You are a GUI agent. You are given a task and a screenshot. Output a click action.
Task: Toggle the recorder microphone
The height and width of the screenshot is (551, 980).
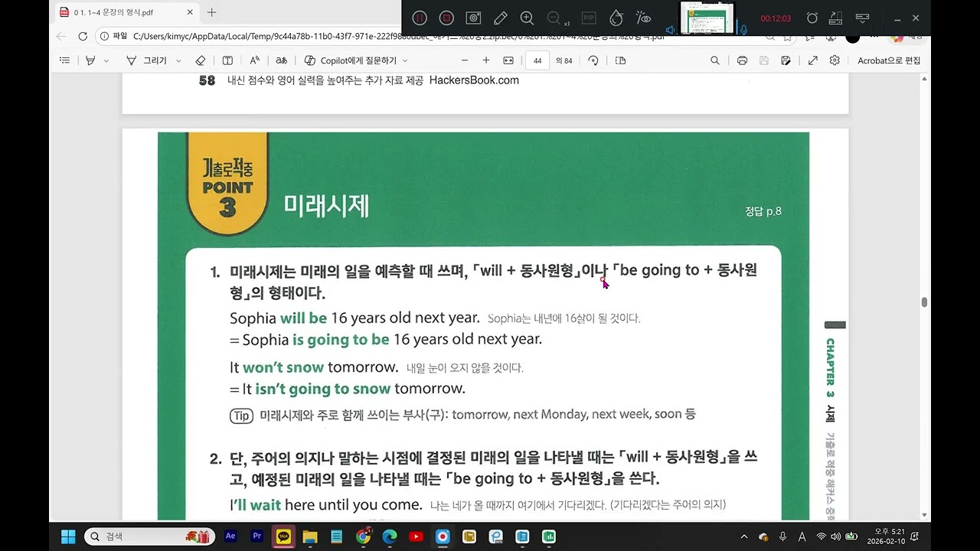[743, 30]
